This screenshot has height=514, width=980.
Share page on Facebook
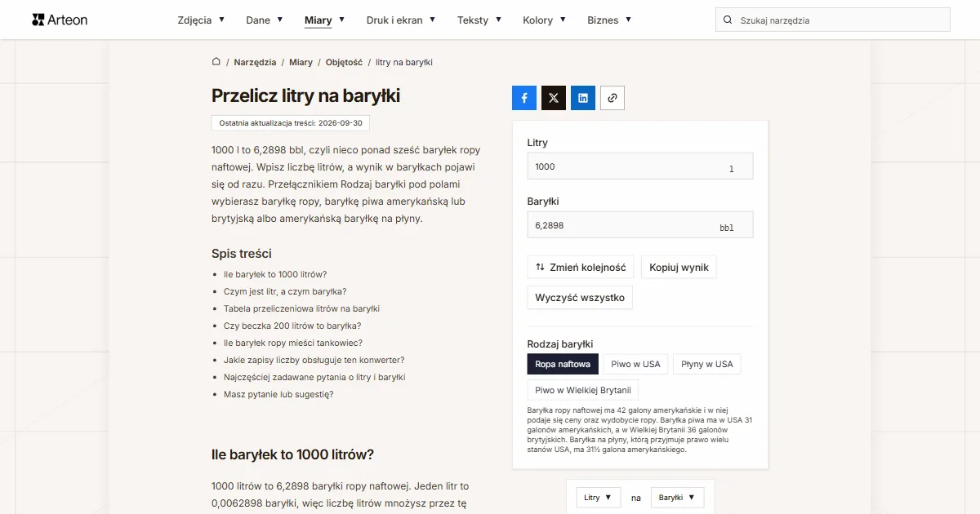(524, 98)
